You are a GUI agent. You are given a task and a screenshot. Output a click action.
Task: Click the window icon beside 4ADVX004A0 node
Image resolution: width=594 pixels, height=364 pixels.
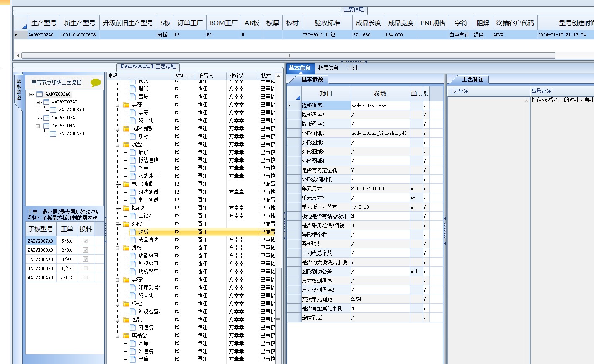coord(46,126)
